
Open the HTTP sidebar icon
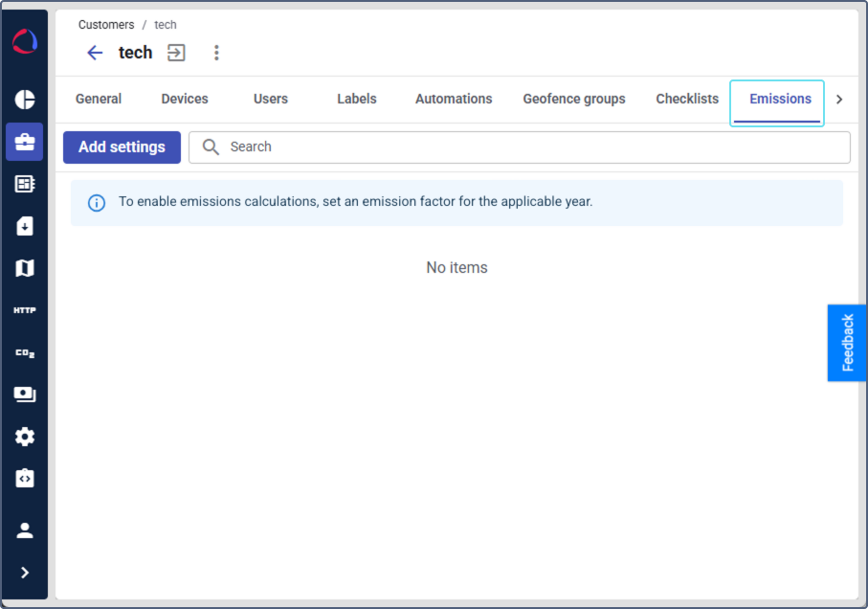pyautogui.click(x=25, y=310)
